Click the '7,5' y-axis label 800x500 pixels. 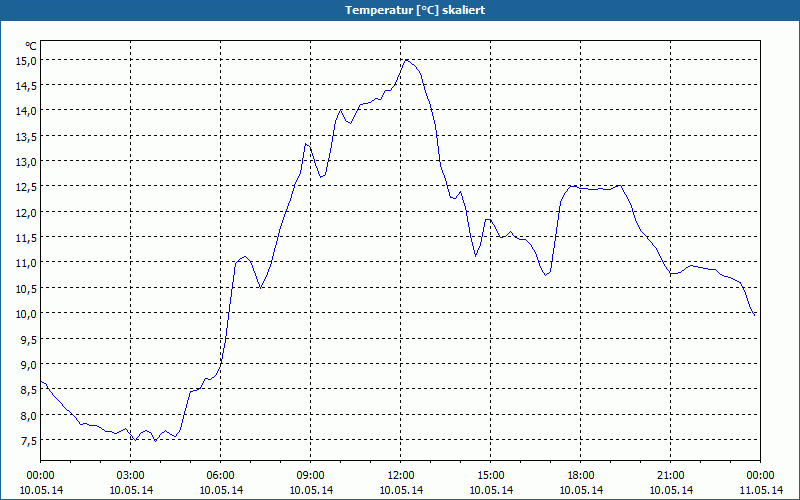click(29, 441)
